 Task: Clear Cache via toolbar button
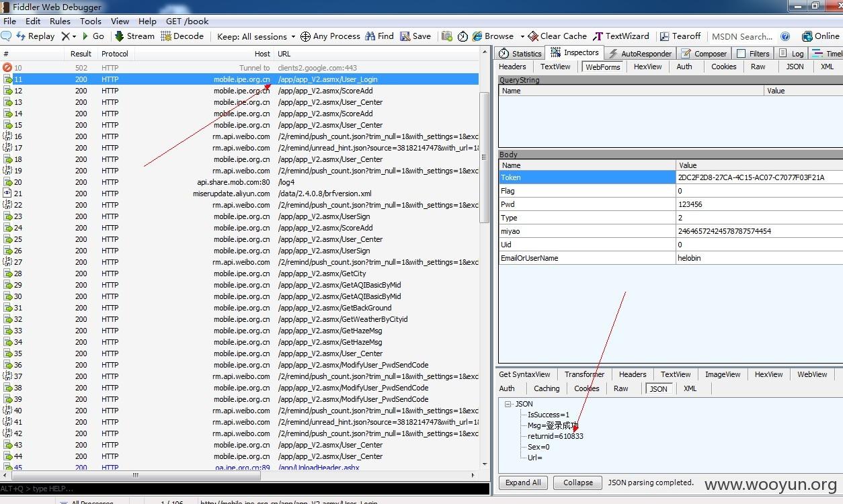click(x=557, y=36)
